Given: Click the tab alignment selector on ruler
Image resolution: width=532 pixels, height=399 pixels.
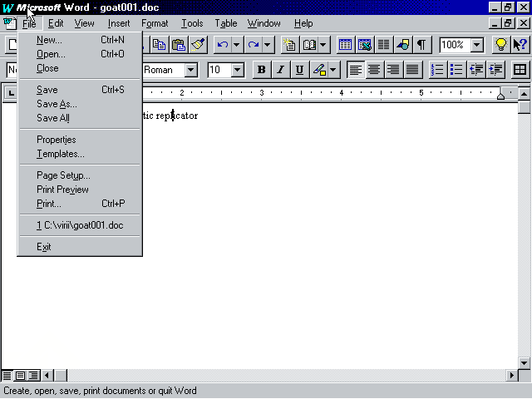Looking at the screenshot, I should (11, 93).
